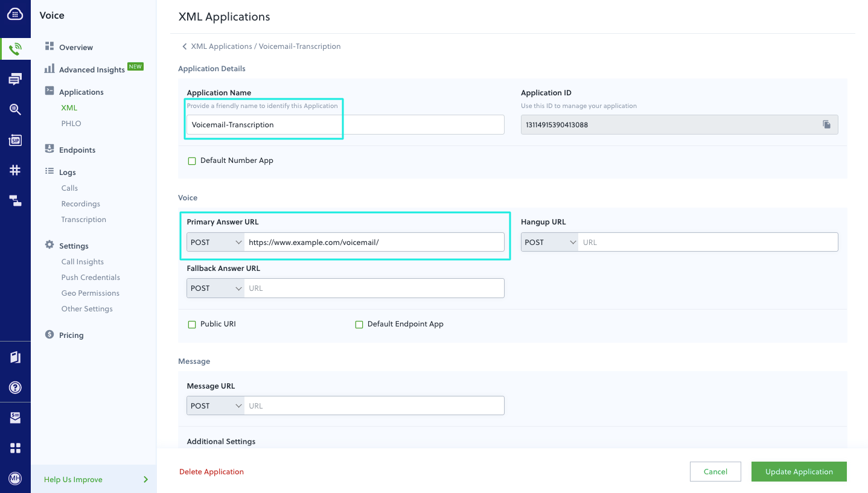Select the Voice phone icon in sidebar
868x493 pixels.
(15, 48)
